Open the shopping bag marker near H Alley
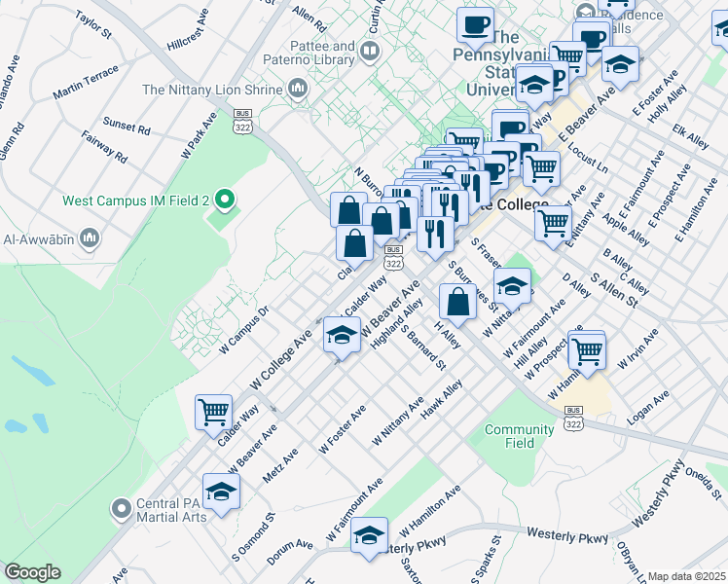 click(x=457, y=302)
